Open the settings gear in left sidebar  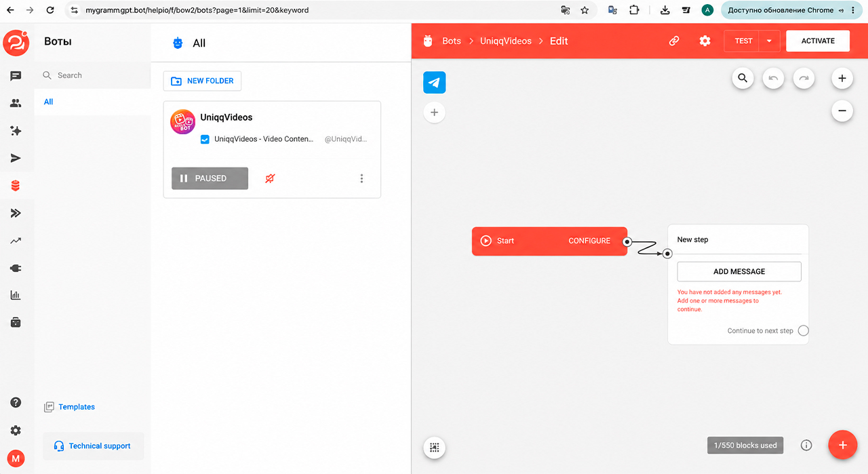click(x=16, y=431)
